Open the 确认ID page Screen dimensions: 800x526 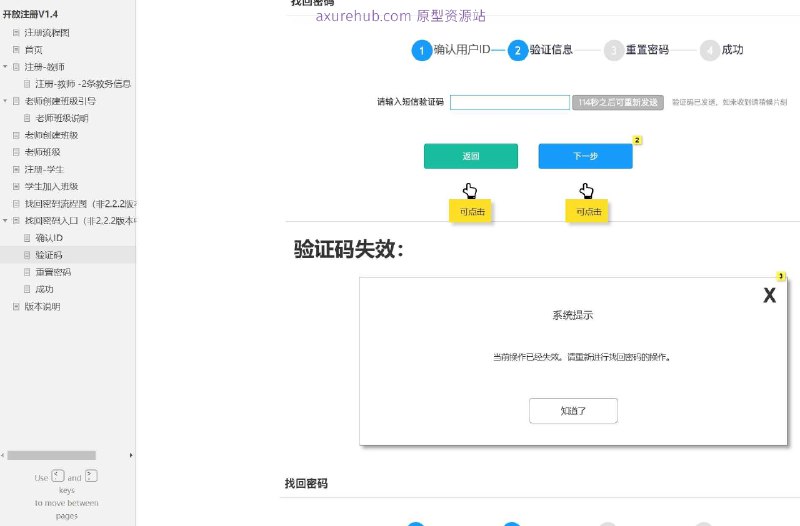coord(49,238)
